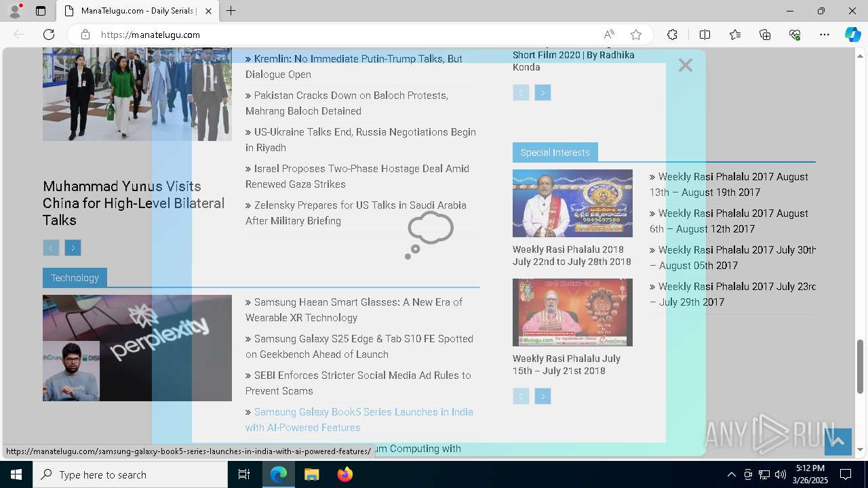Open Samsung Galaxy S25 Edge article
Screen dimensions: 868x488
359,346
